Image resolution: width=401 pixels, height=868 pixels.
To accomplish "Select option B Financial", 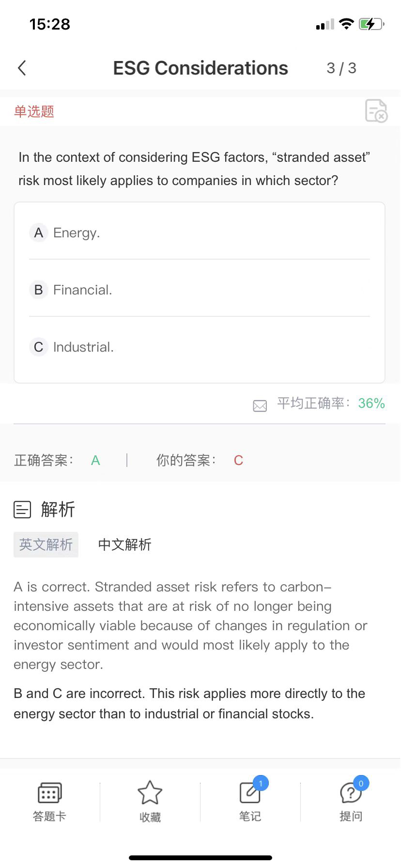I will click(82, 290).
